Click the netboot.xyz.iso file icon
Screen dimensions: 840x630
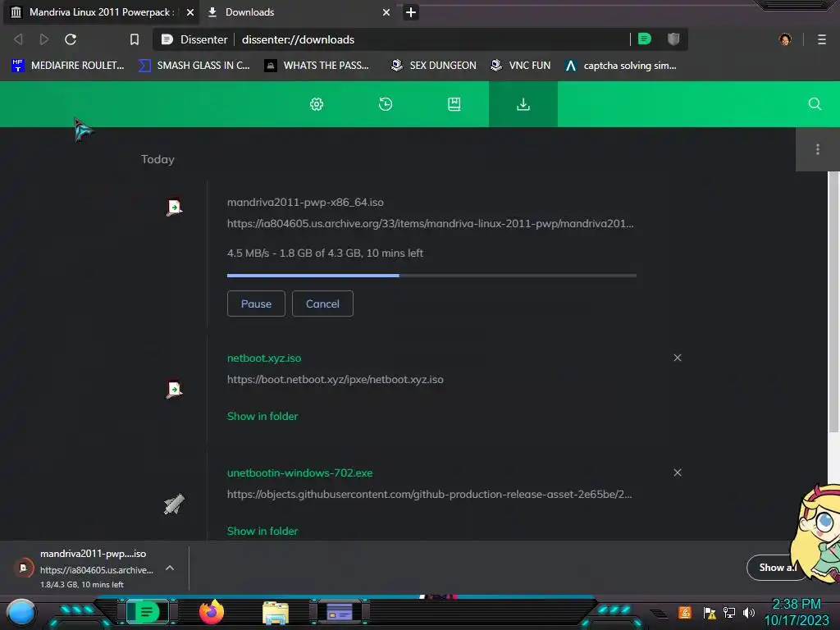coord(174,389)
